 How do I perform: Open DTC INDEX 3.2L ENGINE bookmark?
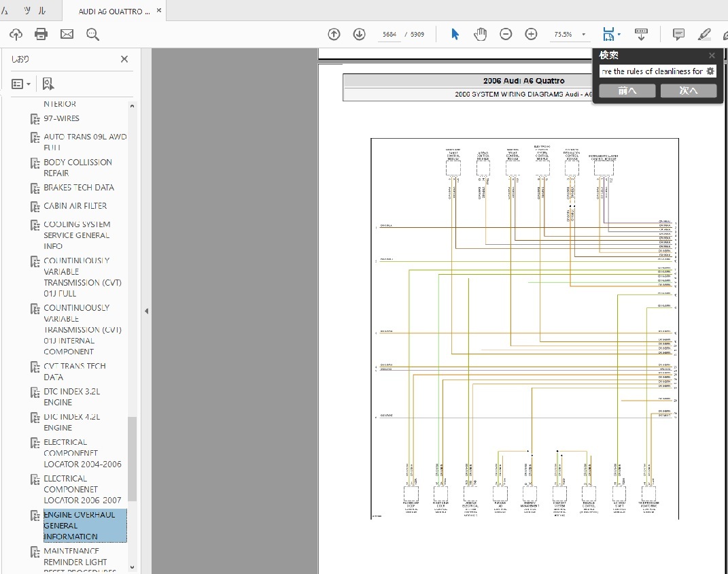point(72,396)
